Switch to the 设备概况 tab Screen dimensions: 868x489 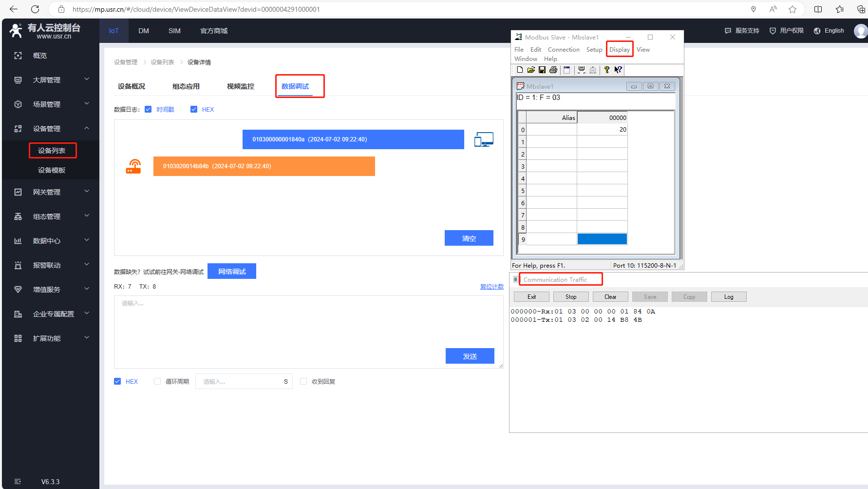click(132, 86)
